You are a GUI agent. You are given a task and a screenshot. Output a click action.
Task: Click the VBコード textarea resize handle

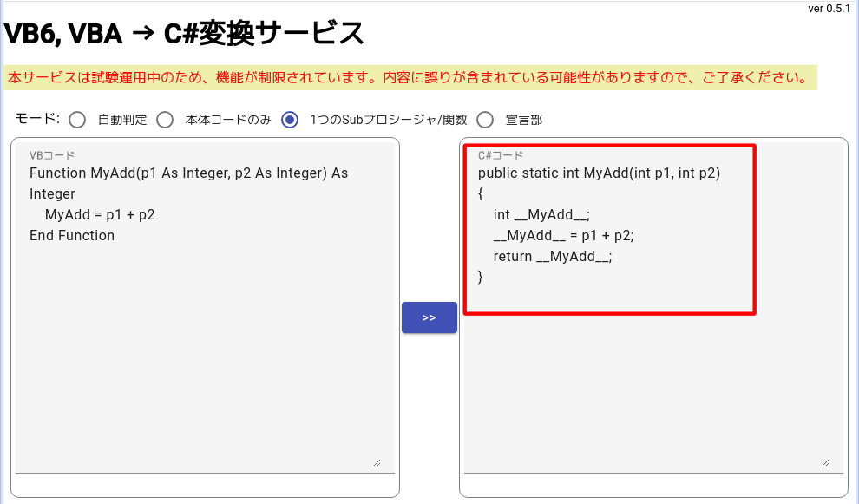pyautogui.click(x=377, y=463)
